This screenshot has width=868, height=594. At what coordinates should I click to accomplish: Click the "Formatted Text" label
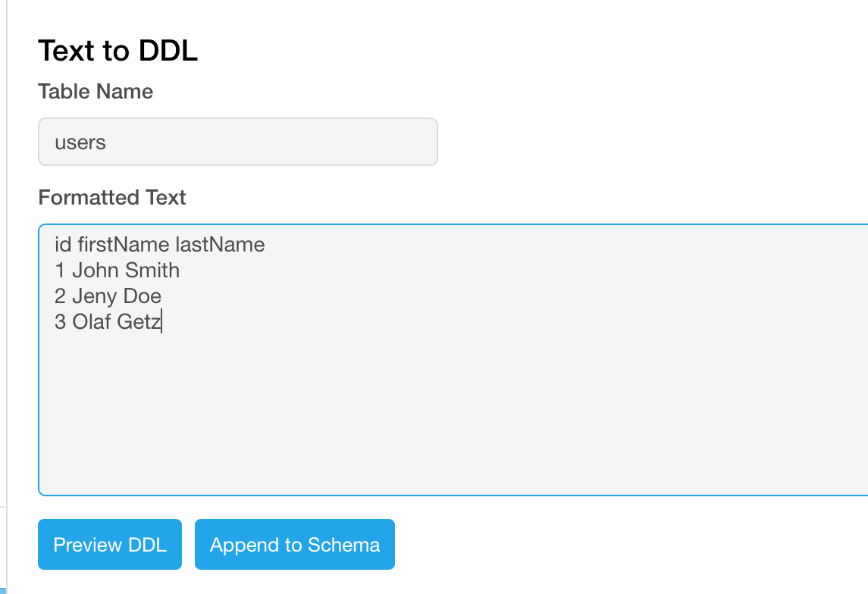pos(112,198)
